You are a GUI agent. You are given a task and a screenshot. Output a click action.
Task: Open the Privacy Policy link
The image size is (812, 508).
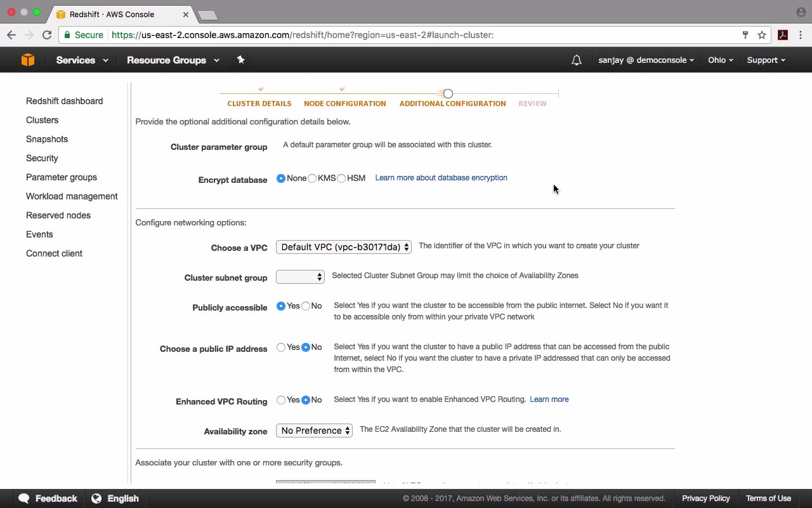click(x=706, y=498)
